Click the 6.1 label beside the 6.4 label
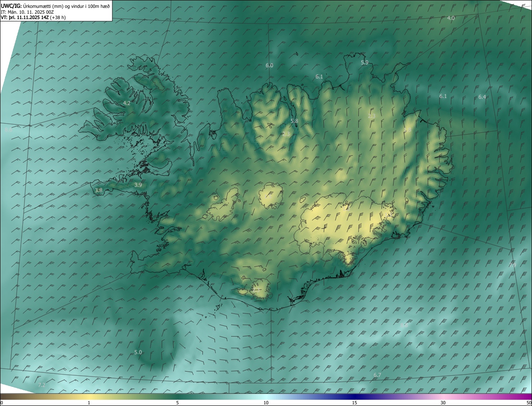The width and height of the screenshot is (532, 406). [443, 96]
